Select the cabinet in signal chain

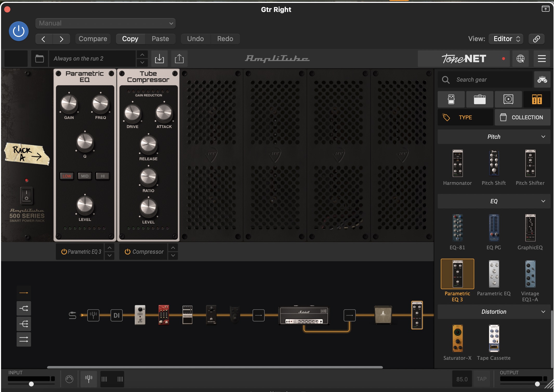[x=383, y=315]
